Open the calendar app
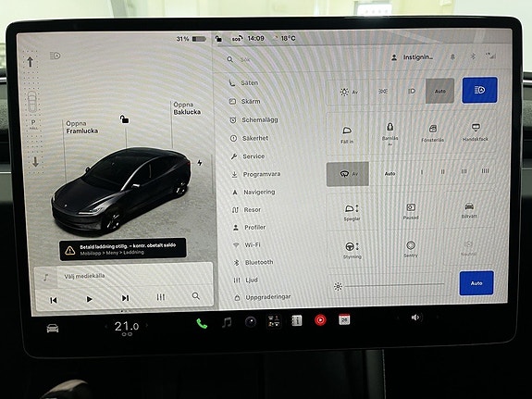 [344, 319]
